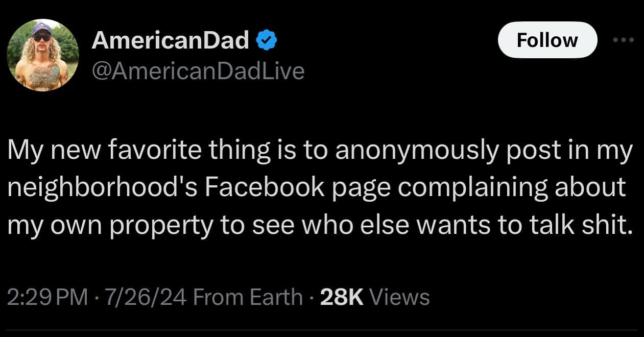Follow the AmericanDad account
Image resolution: width=644 pixels, height=337 pixels.
coord(547,40)
